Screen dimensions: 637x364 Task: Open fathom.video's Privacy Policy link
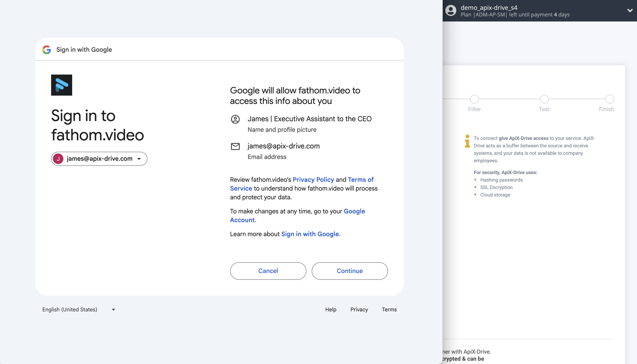point(313,180)
